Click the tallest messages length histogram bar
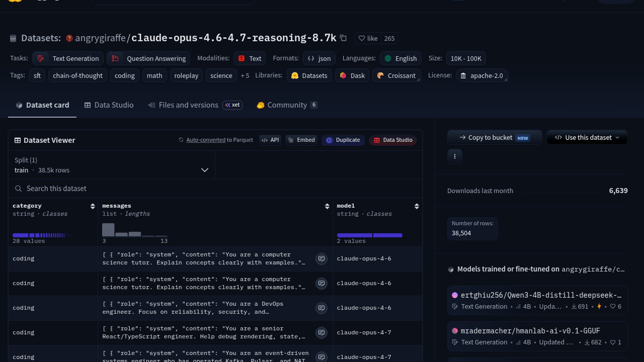This screenshot has width=644, height=362. [108, 230]
